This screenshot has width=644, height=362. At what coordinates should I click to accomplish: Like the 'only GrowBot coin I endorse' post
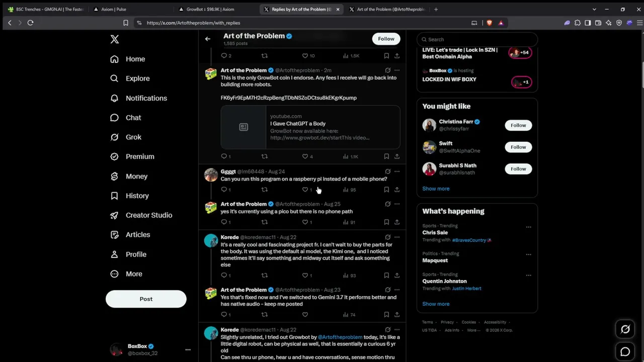pyautogui.click(x=305, y=156)
